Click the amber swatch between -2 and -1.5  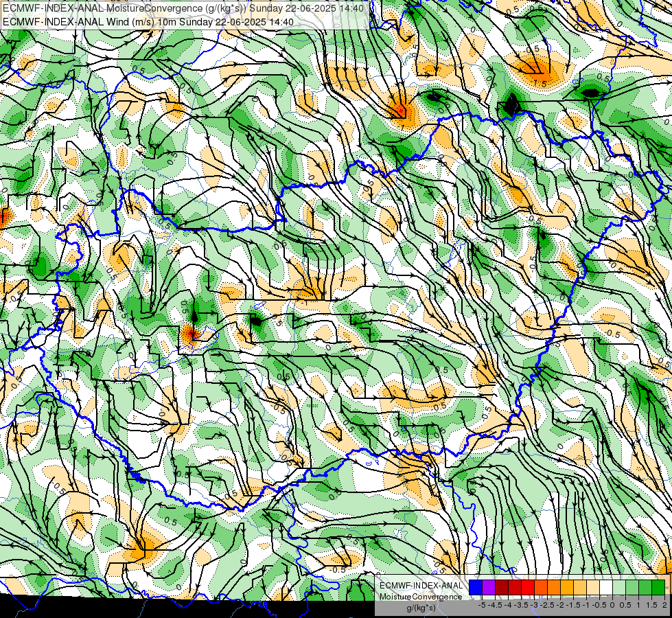(x=567, y=588)
